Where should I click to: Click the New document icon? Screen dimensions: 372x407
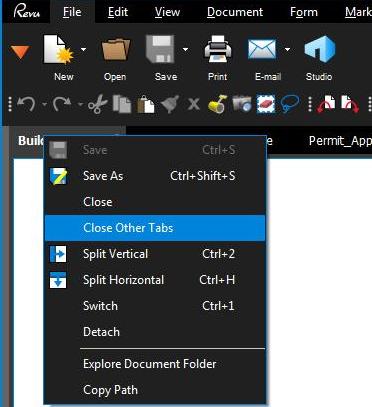click(x=59, y=49)
